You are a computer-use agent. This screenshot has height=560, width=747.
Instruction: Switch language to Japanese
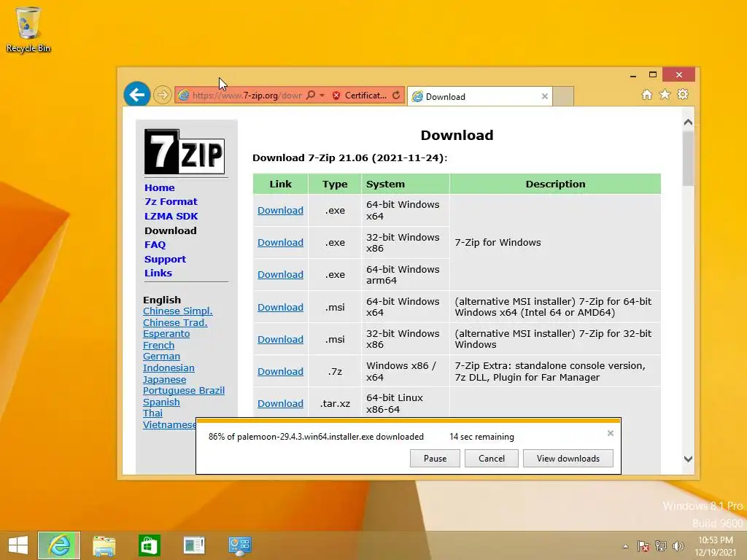[164, 379]
